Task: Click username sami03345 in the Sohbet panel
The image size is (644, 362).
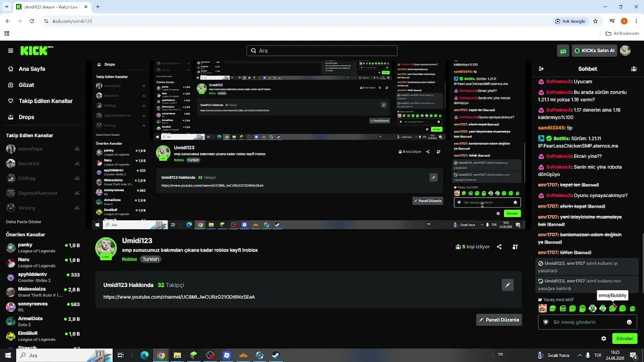Action: (551, 128)
